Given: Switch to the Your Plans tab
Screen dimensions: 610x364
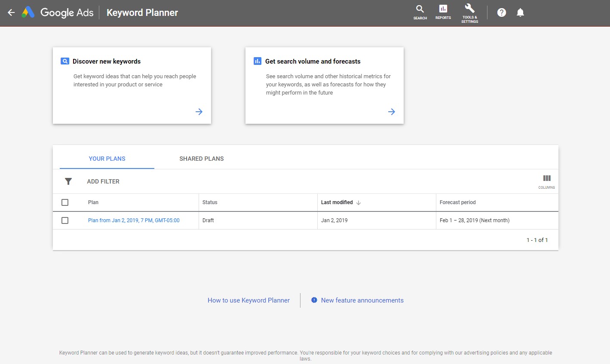Looking at the screenshot, I should [107, 159].
